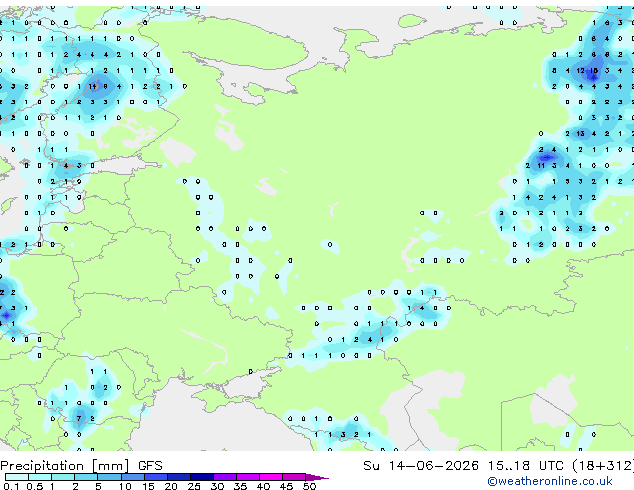This screenshot has height=490, width=634.
Task: Click the 20–25 mm legend color swatch
Action: pyautogui.click(x=179, y=477)
